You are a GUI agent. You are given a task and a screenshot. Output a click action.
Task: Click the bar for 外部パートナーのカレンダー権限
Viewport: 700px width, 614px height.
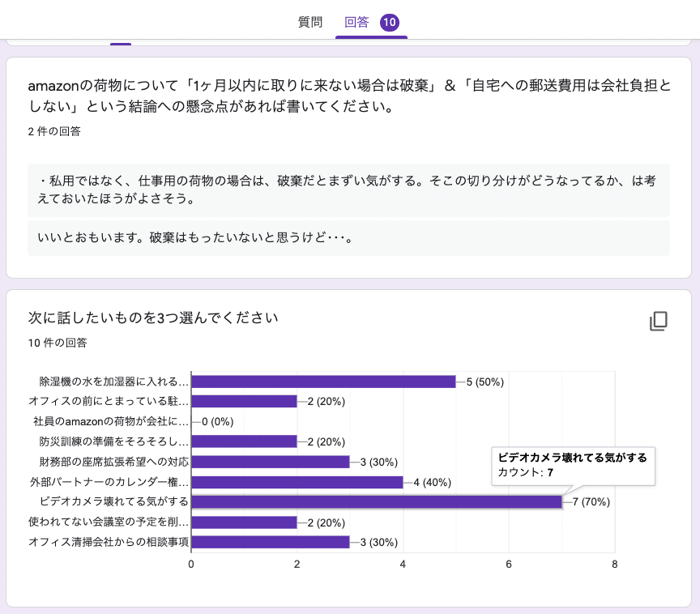[x=296, y=482]
